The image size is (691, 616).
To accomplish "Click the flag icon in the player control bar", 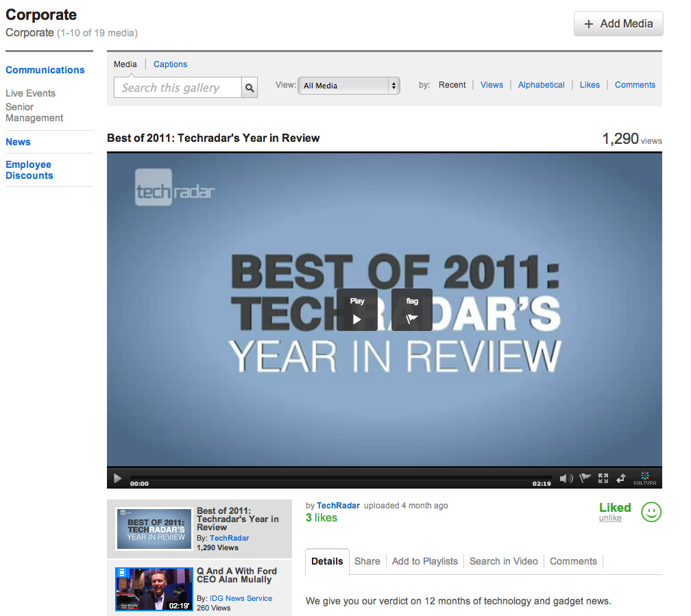I will pyautogui.click(x=585, y=478).
